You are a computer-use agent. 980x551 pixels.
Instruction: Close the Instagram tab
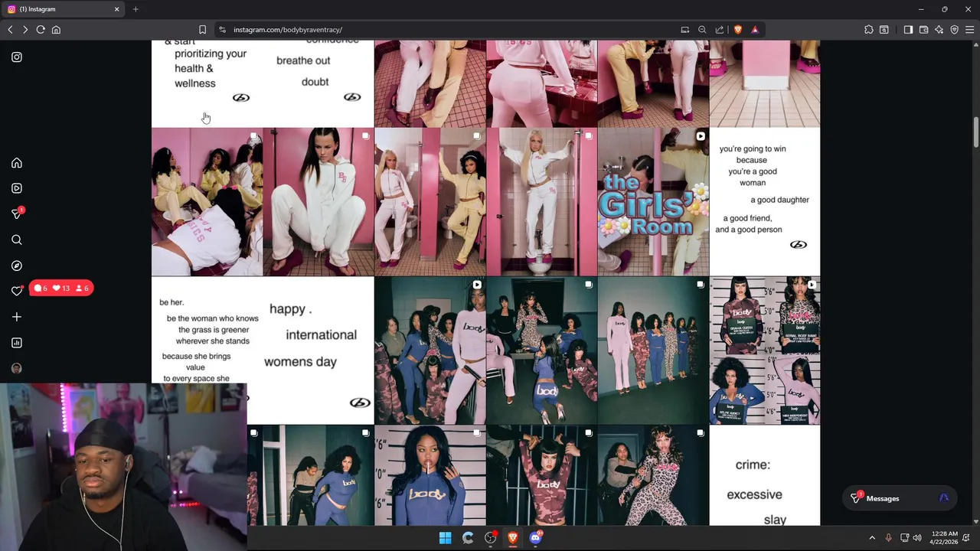(x=117, y=9)
